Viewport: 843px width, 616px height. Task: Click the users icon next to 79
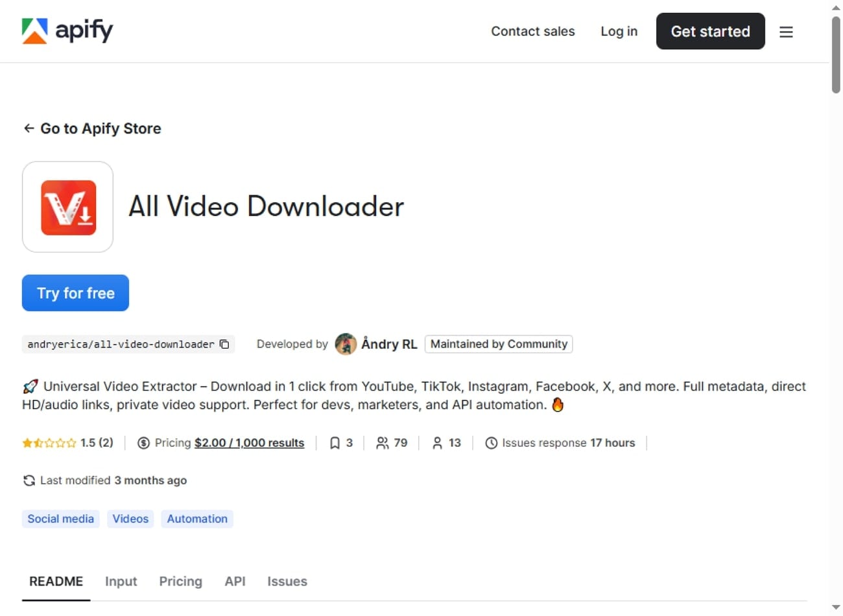pos(383,443)
